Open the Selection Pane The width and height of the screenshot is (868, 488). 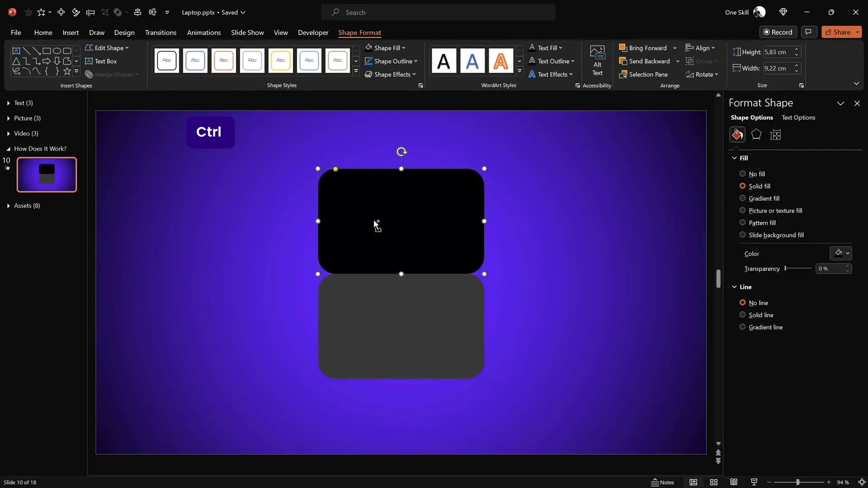coord(644,75)
